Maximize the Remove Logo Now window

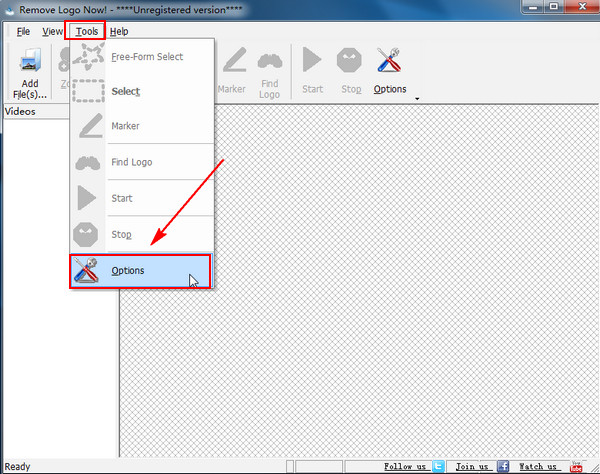pyautogui.click(x=554, y=7)
